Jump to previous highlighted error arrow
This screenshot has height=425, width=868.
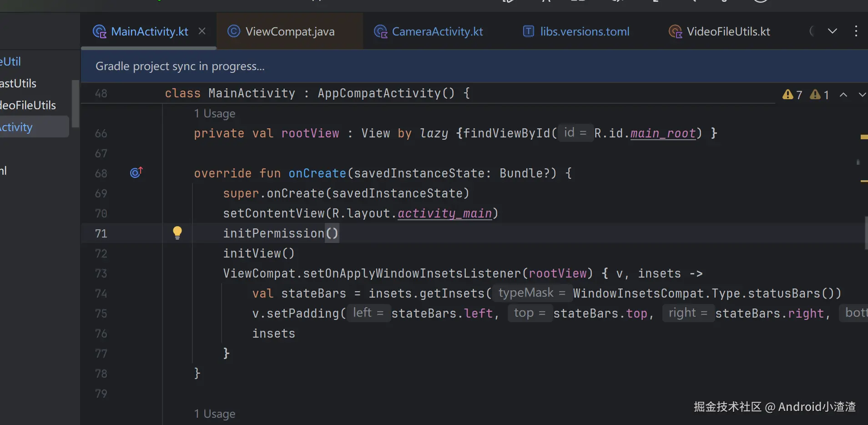[x=843, y=95]
